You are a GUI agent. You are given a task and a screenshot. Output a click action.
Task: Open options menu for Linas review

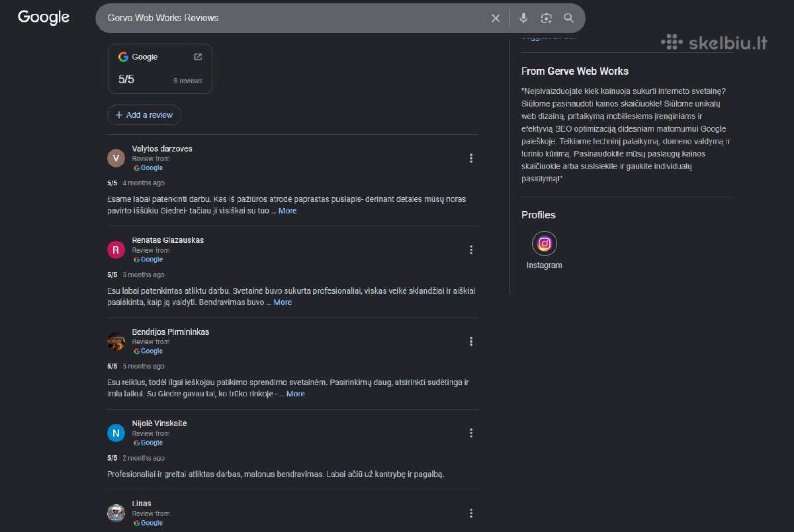(471, 513)
